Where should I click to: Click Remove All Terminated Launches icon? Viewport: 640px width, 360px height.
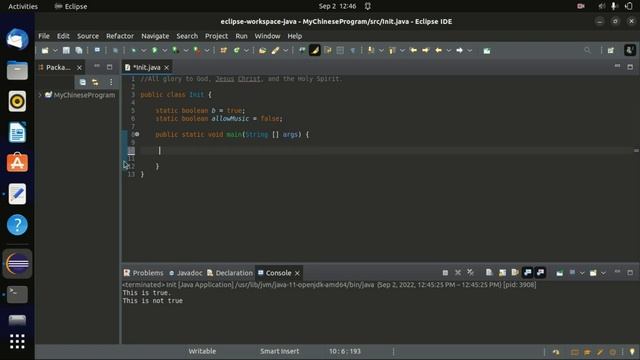[471, 273]
